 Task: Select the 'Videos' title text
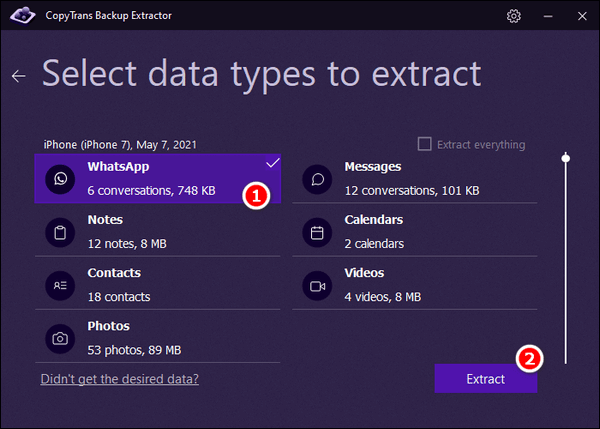[364, 273]
